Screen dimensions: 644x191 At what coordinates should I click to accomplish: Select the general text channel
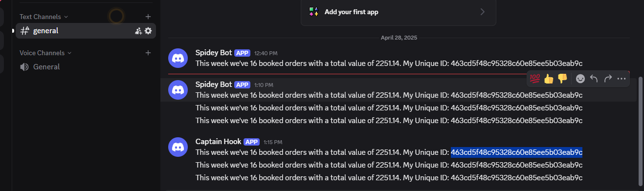pyautogui.click(x=86, y=31)
